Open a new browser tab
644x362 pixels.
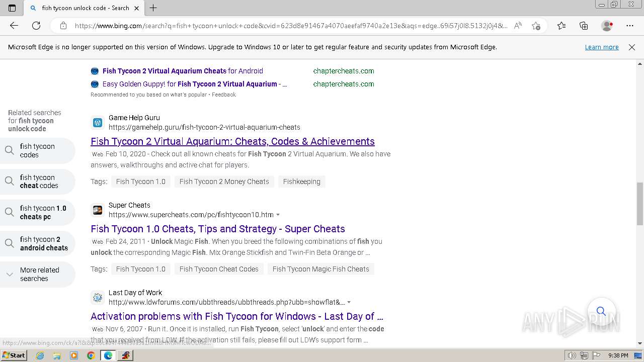153,8
